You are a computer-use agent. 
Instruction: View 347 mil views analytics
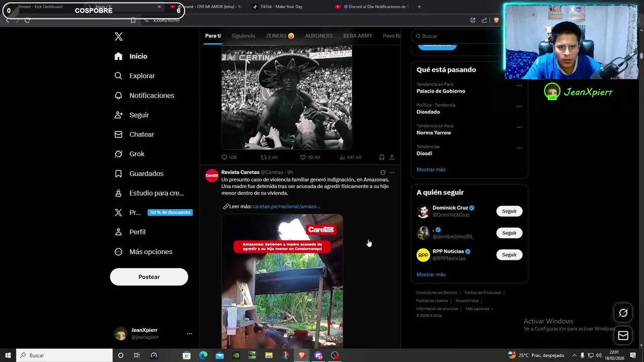coord(350,157)
